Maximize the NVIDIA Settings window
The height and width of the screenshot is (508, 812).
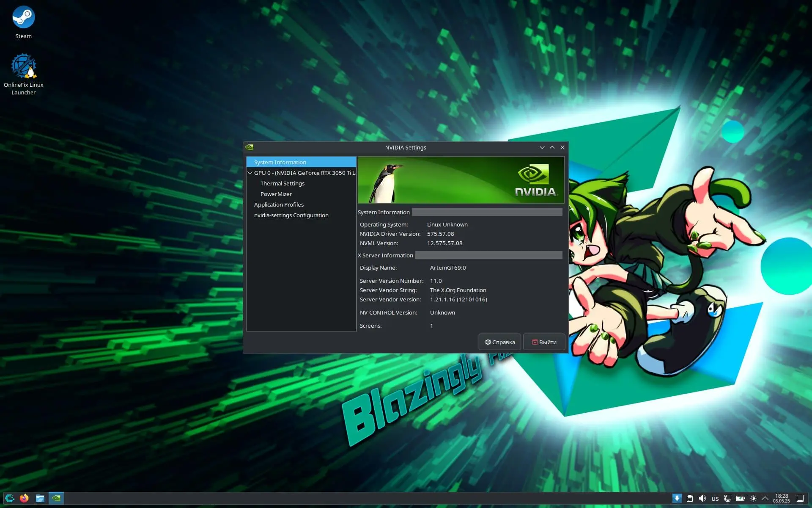coord(552,147)
